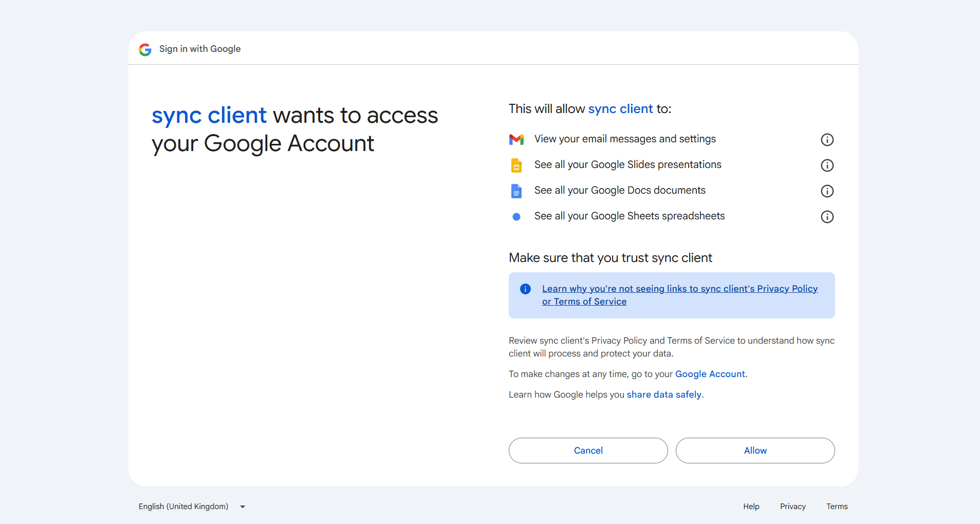Open info icon for Sheets spreadsheets permission
This screenshot has height=524, width=980.
click(x=827, y=216)
